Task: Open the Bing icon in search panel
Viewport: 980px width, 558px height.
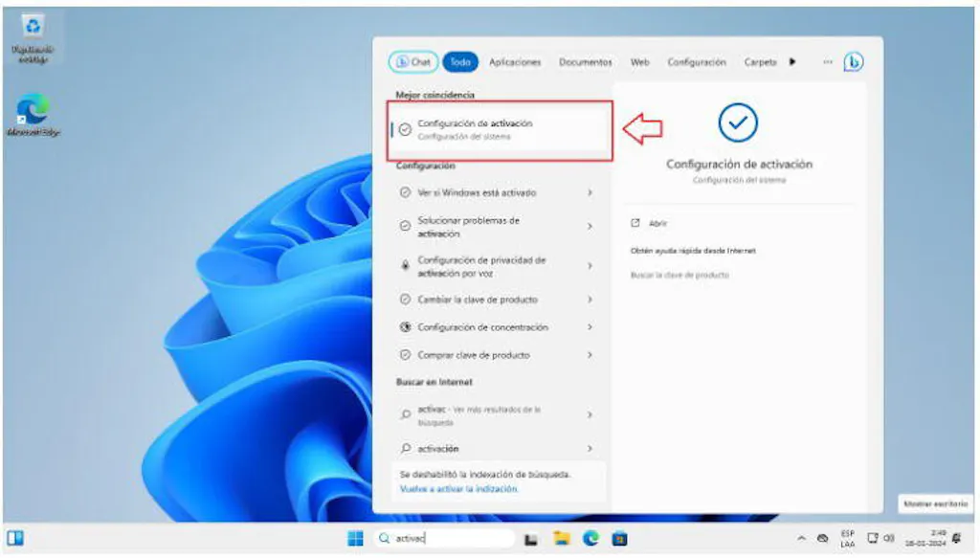Action: click(853, 62)
